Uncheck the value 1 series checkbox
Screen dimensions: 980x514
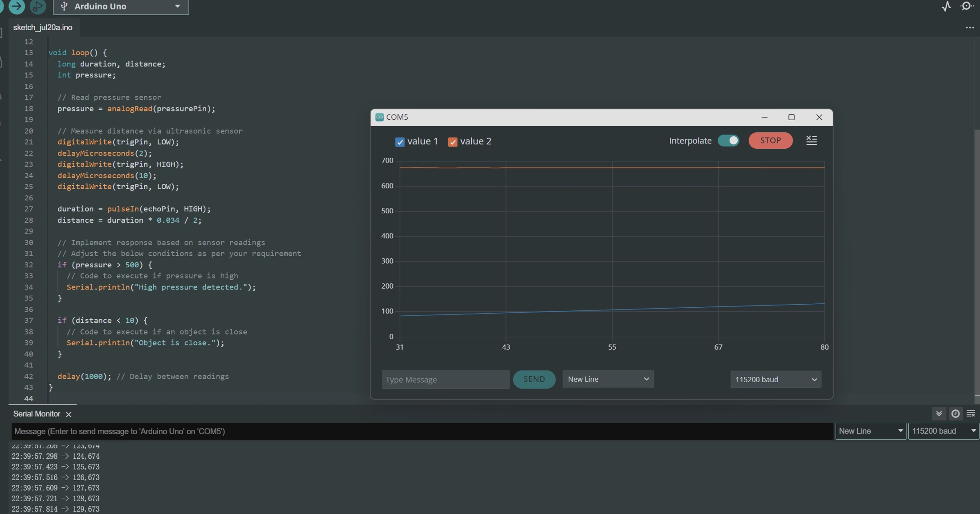pos(400,142)
